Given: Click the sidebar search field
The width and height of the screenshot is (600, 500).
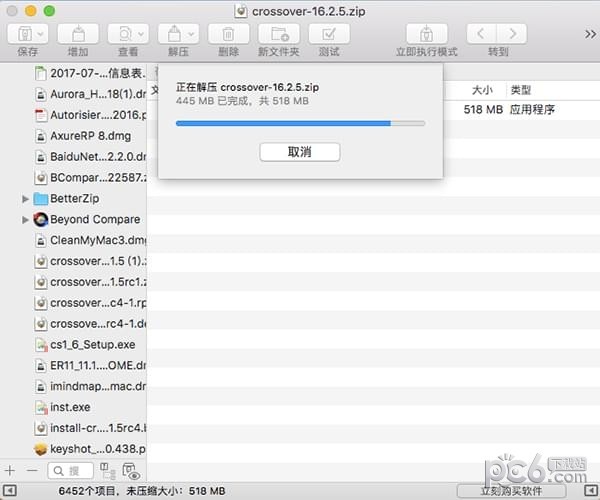Looking at the screenshot, I should pos(71,471).
